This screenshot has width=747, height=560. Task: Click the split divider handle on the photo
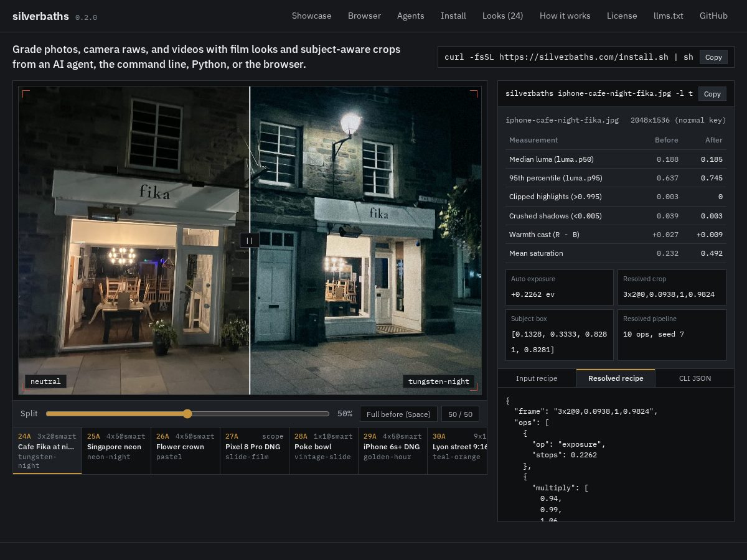[x=250, y=240]
